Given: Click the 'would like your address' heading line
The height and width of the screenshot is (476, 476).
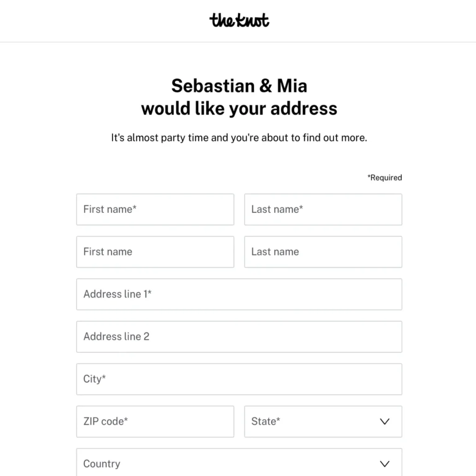Looking at the screenshot, I should (x=239, y=109).
